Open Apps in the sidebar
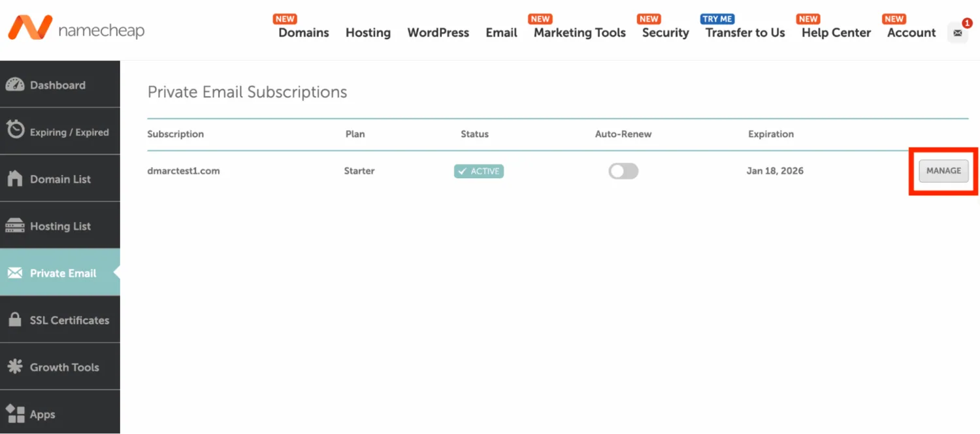Screen dimensions: 980x434 coord(60,412)
